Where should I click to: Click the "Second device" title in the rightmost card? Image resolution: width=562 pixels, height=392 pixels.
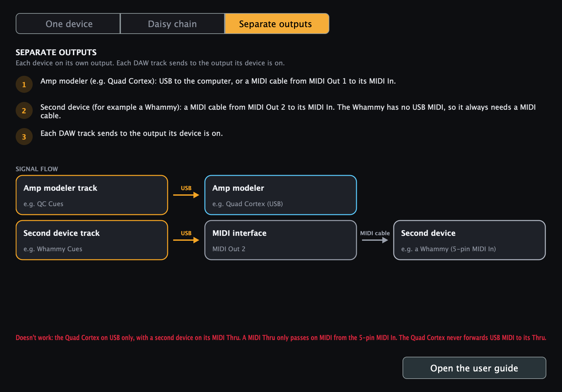(428, 233)
